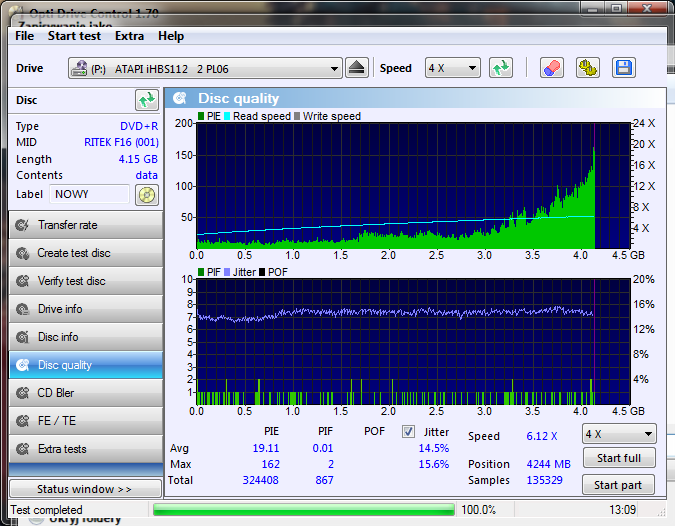Viewport: 675px width, 526px height.
Task: Click the Extra tests sidebar icon
Action: (22, 449)
